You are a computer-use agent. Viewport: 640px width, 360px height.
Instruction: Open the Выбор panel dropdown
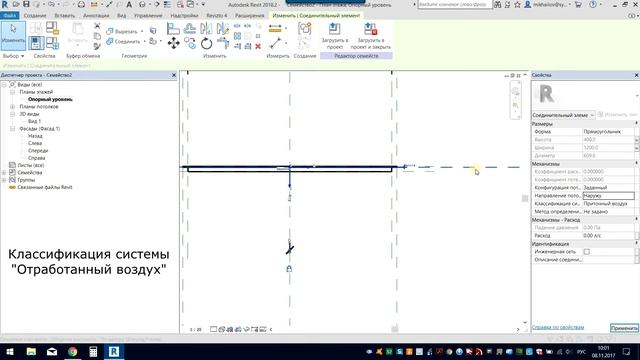(x=13, y=56)
